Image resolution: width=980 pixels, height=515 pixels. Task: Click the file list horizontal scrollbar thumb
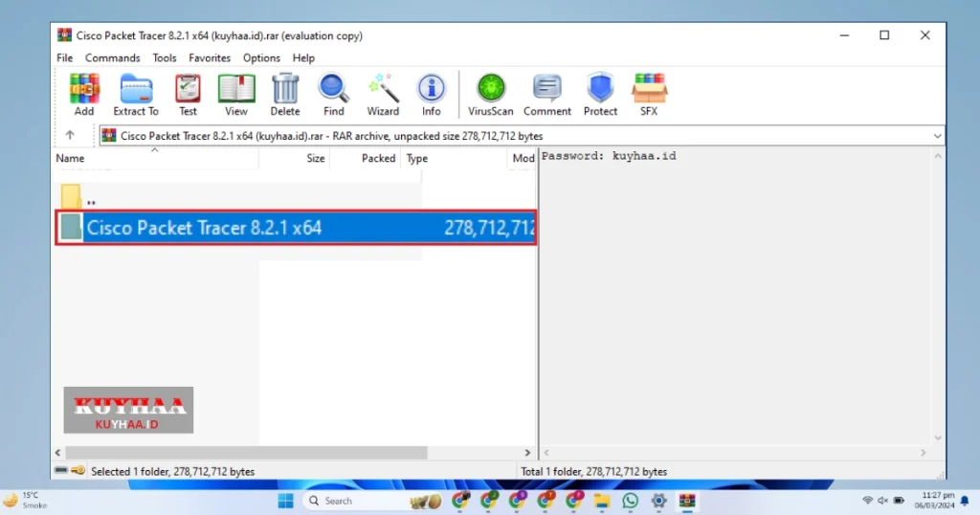pyautogui.click(x=246, y=452)
